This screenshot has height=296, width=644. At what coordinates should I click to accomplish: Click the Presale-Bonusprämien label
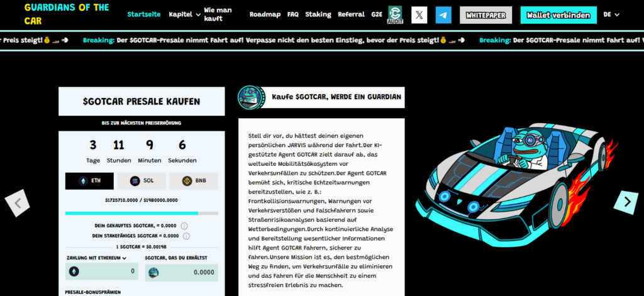coord(93,292)
